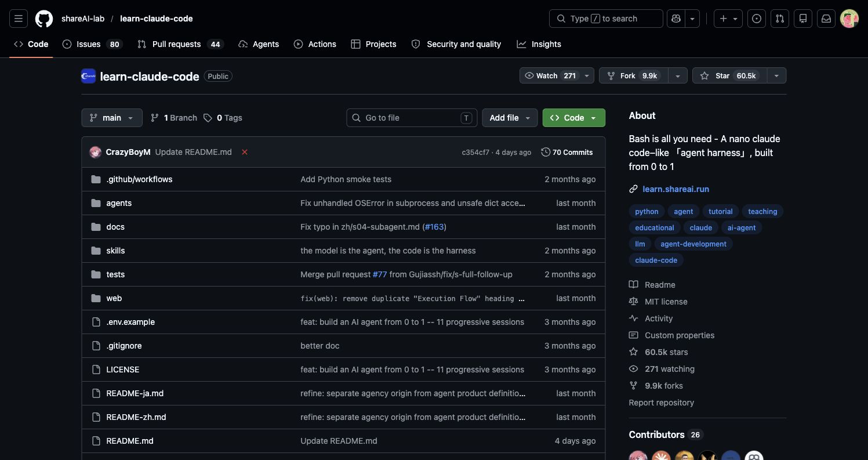Image resolution: width=868 pixels, height=460 pixels.
Task: Click the history clock icon by 70 Commits
Action: (x=546, y=152)
